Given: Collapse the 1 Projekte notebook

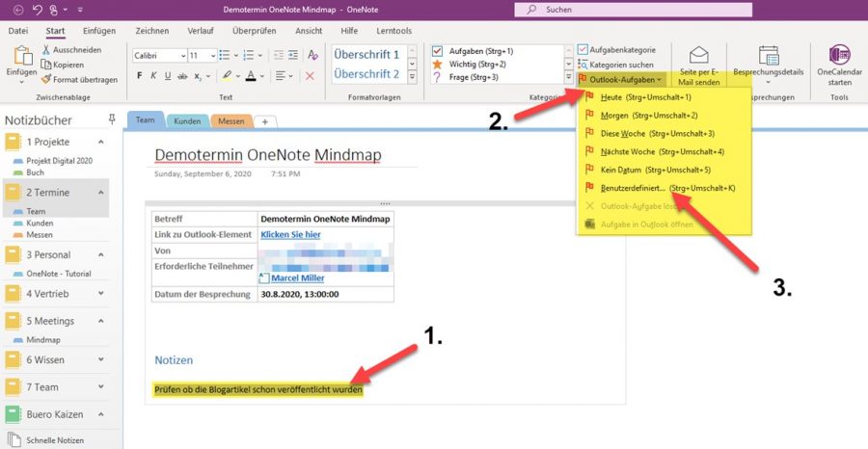Looking at the screenshot, I should click(x=100, y=142).
